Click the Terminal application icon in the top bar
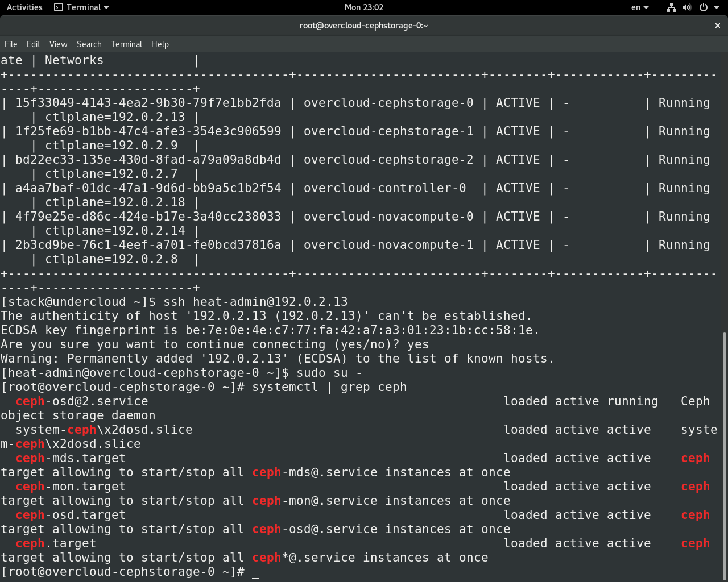This screenshot has height=582, width=728. pyautogui.click(x=59, y=7)
